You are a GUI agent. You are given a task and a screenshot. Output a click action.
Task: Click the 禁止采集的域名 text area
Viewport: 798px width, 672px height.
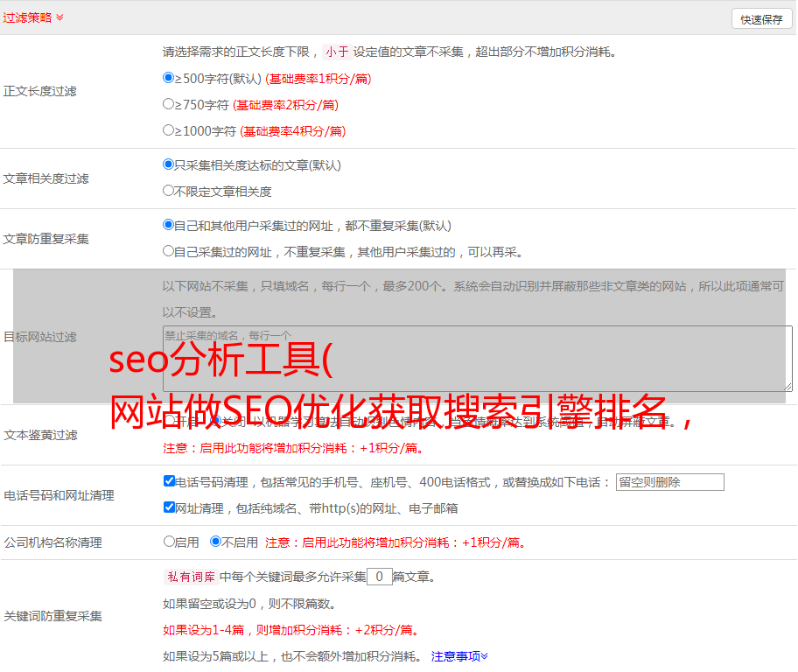(477, 359)
